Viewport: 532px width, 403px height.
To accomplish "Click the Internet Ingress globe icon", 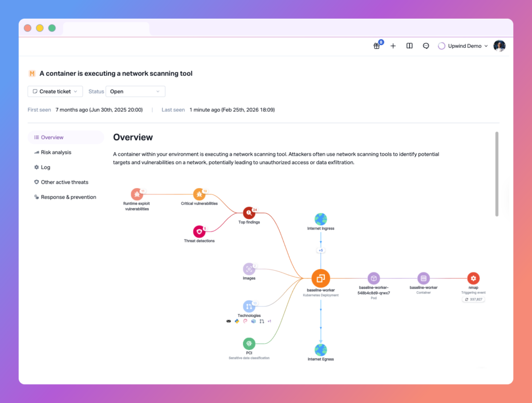I will click(321, 219).
